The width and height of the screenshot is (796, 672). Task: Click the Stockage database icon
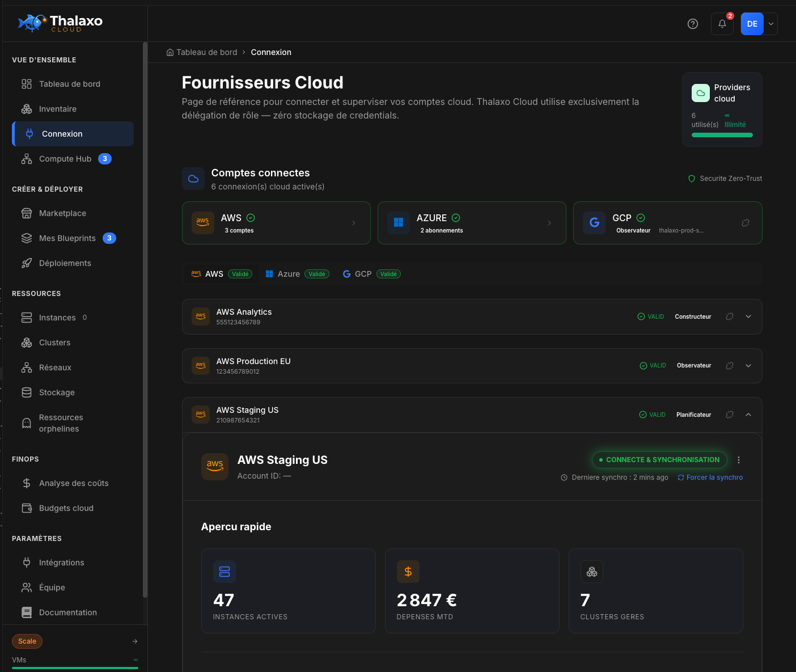pyautogui.click(x=27, y=392)
